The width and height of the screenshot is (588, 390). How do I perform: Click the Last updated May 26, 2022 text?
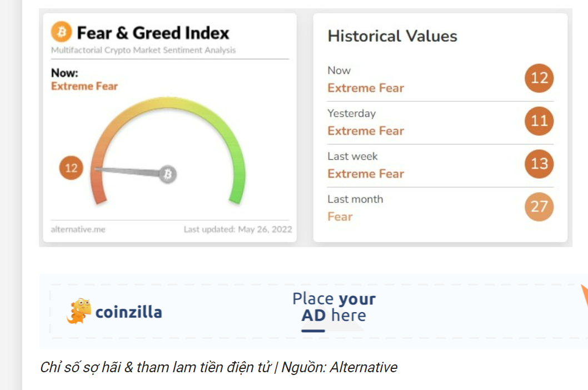coord(238,229)
